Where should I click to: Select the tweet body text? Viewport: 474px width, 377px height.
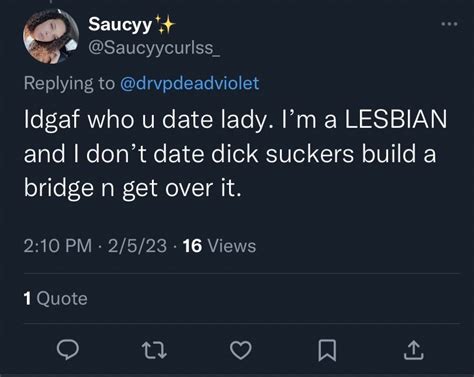(235, 154)
